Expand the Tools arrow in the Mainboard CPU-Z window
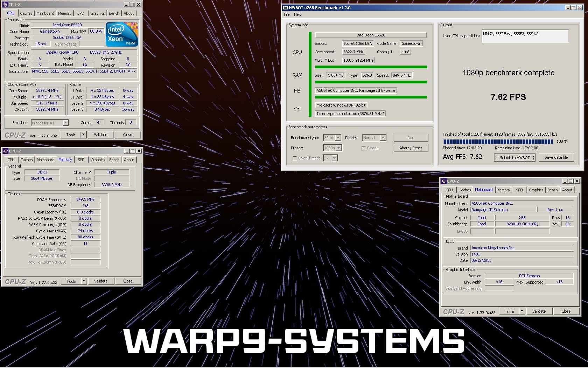Viewport: 588px width, 368px height. (522, 311)
